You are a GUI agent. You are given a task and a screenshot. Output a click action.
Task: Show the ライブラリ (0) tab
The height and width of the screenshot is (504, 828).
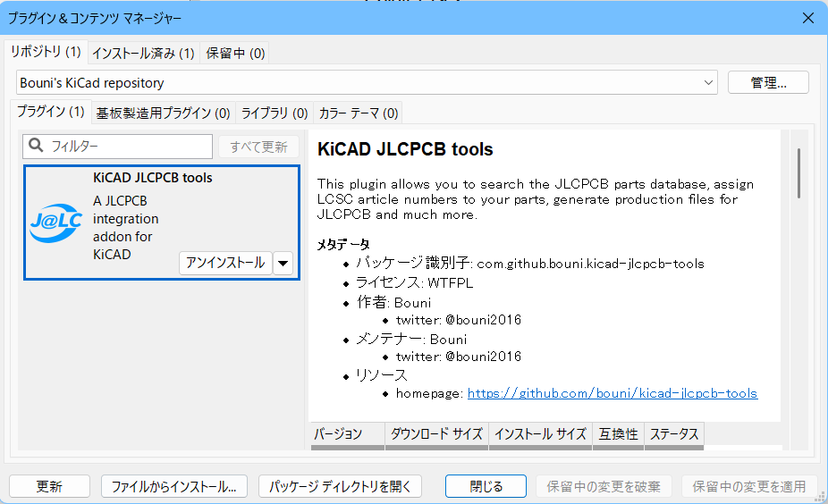click(x=275, y=113)
